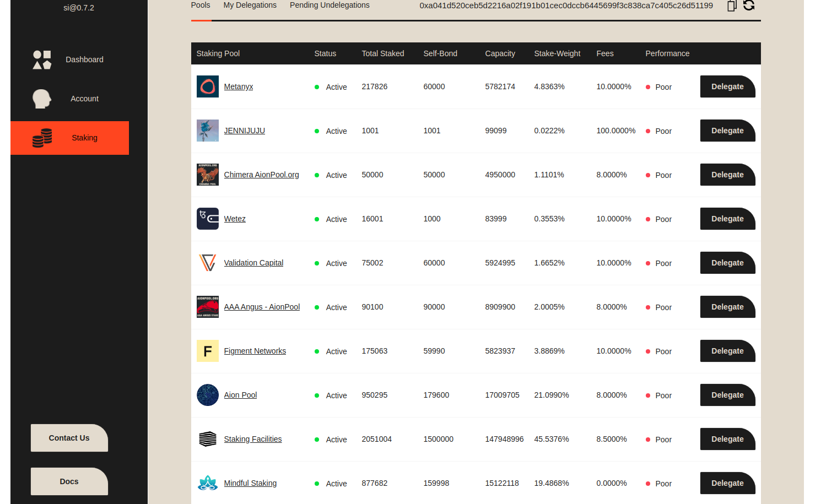Click the Validation Capital logo
837x504 pixels.
[208, 263]
